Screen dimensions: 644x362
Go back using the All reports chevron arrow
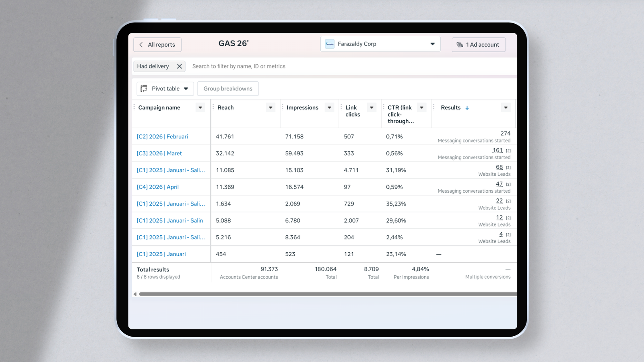pyautogui.click(x=141, y=45)
